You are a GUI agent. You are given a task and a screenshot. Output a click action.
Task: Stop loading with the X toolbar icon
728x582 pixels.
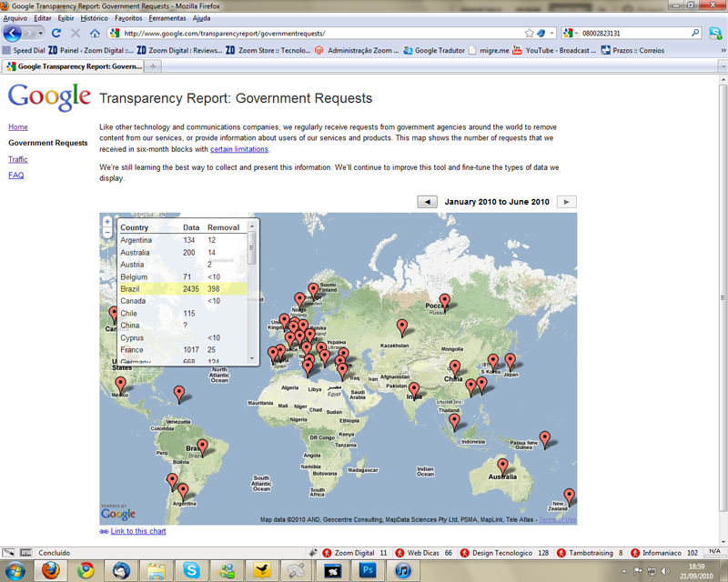76,34
